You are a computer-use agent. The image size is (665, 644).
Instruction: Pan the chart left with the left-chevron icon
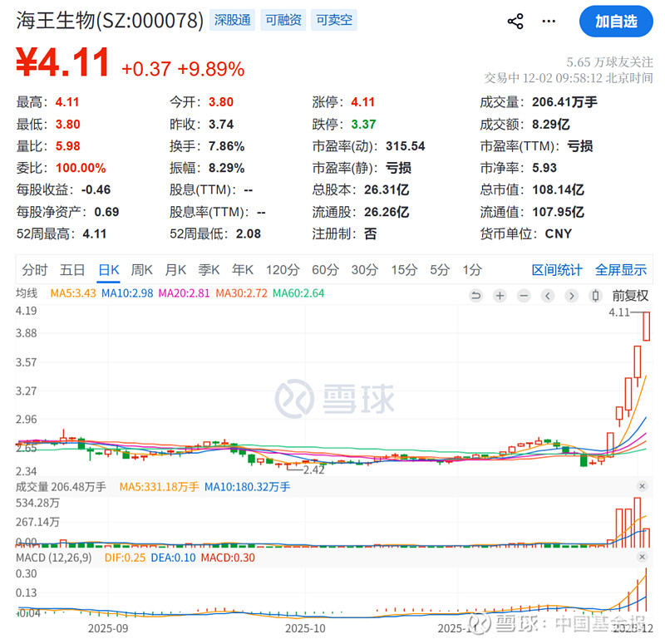click(x=547, y=295)
